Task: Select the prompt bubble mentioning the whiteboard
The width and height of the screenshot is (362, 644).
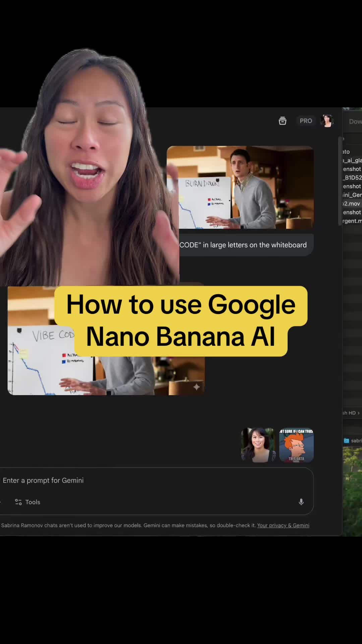Action: tap(246, 245)
